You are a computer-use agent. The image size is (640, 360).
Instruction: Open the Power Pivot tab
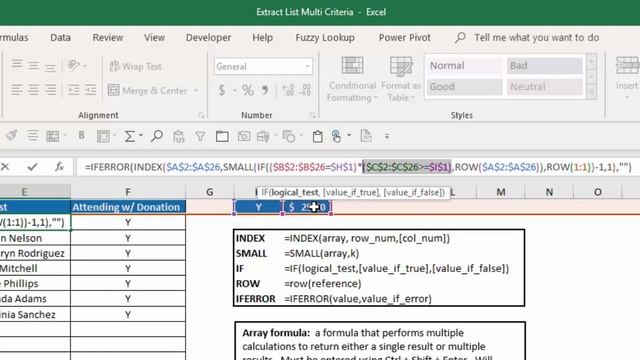point(404,38)
